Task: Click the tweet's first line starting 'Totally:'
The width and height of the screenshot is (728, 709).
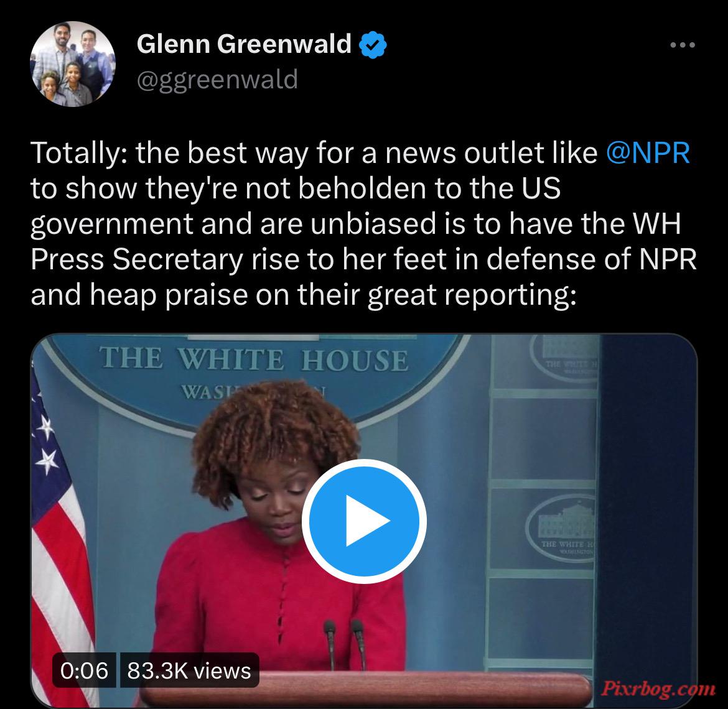Action: click(x=360, y=152)
